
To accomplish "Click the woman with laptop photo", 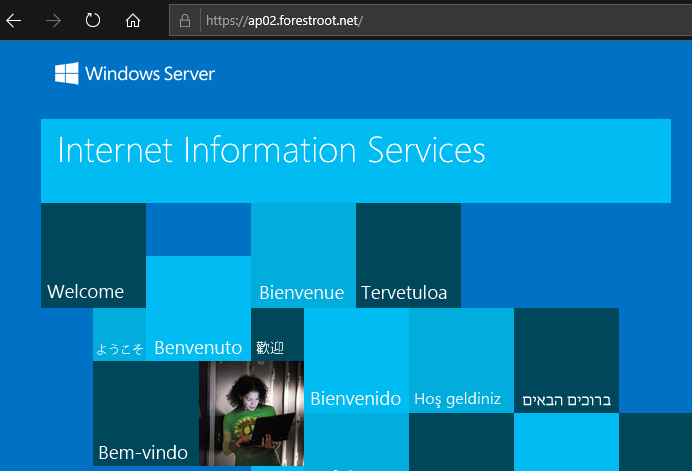I will tap(252, 414).
